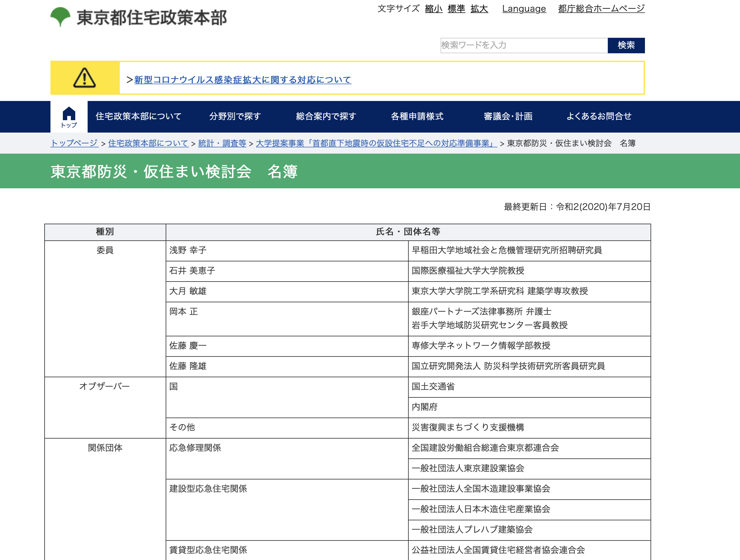The height and width of the screenshot is (560, 740).
Task: Click 国際医療福祉大学大学院教授 cell
Action: pyautogui.click(x=529, y=271)
